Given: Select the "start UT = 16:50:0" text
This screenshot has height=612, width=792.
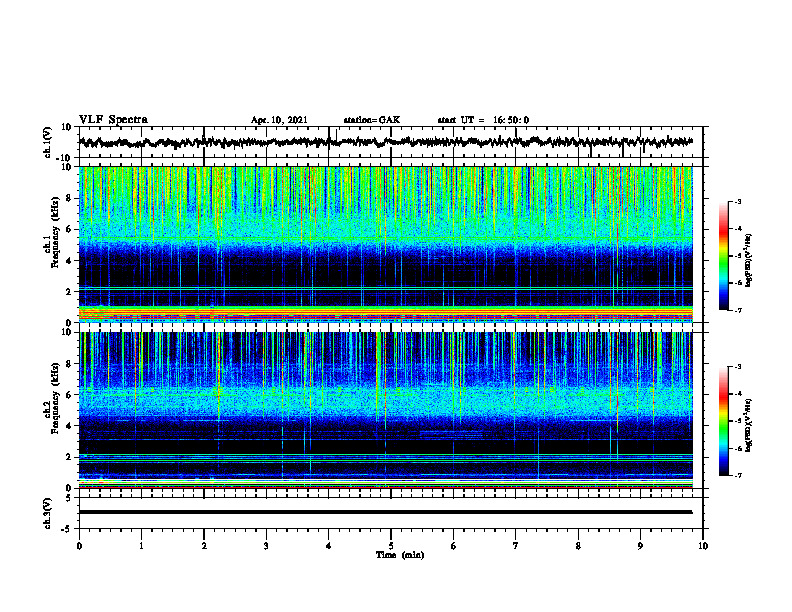Looking at the screenshot, I should (x=483, y=120).
